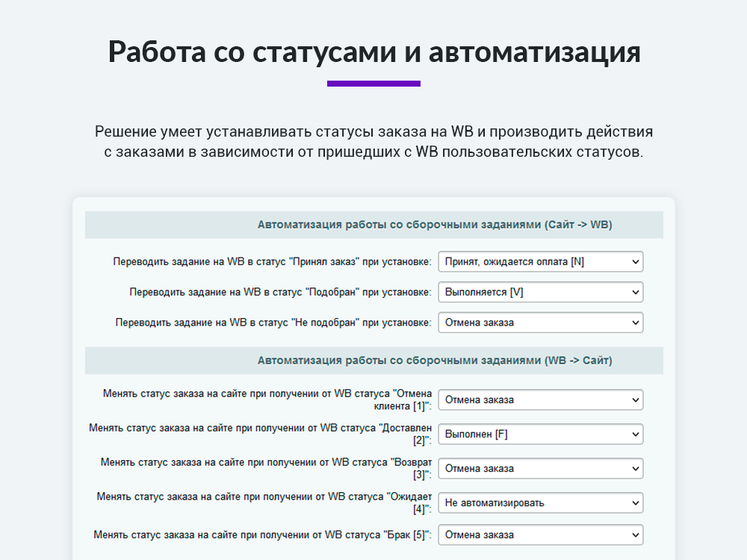
Task: Open the dropdown next to 'Отмена клиента [1]'
Action: (540, 399)
